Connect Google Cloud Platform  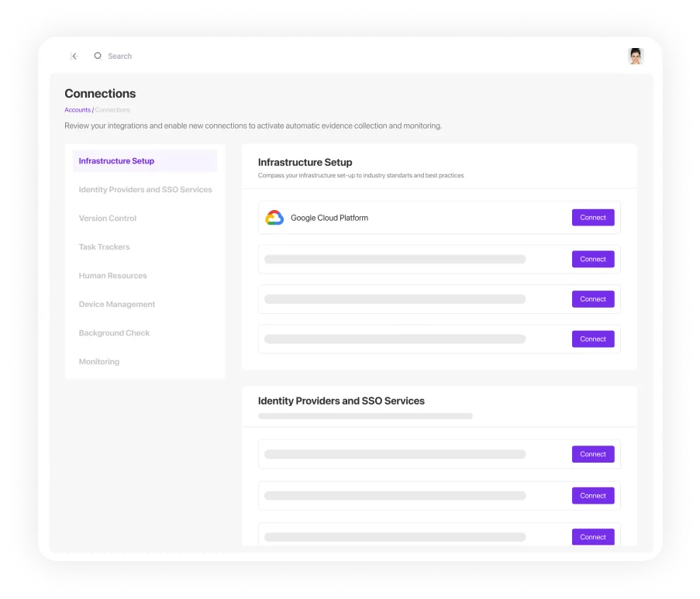(x=592, y=218)
